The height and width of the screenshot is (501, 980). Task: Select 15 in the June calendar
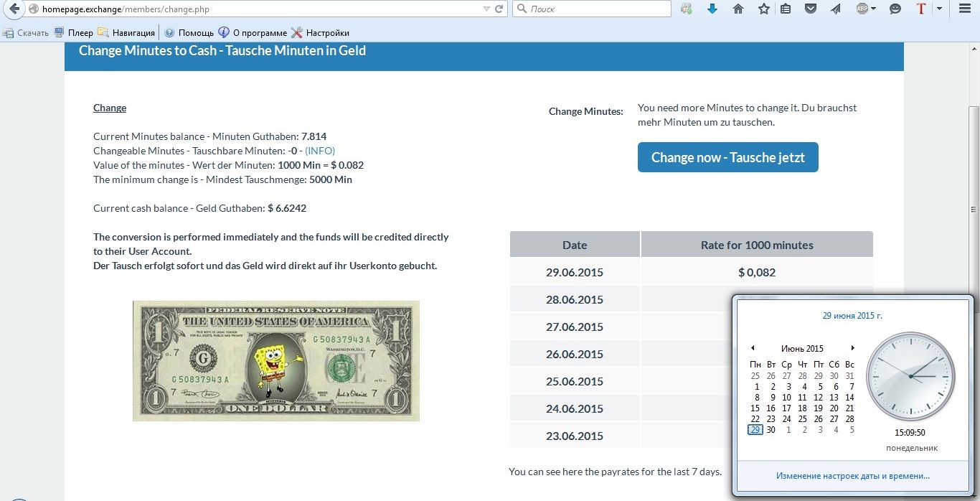point(755,408)
